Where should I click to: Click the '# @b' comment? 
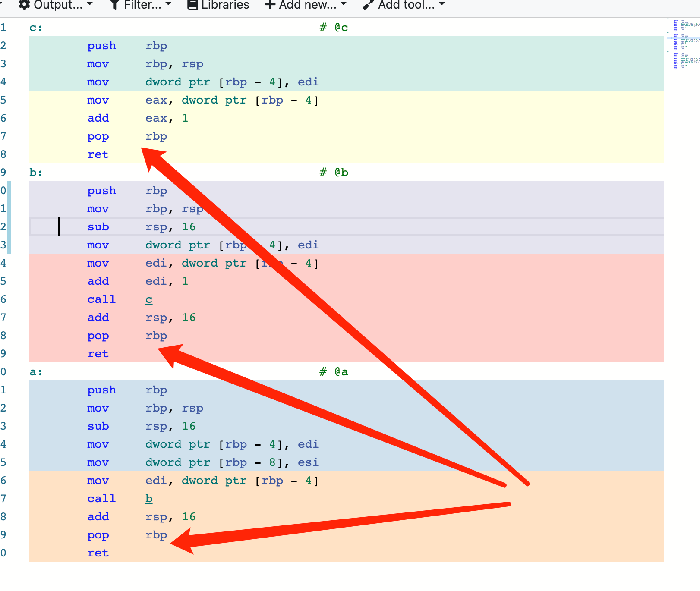[334, 173]
